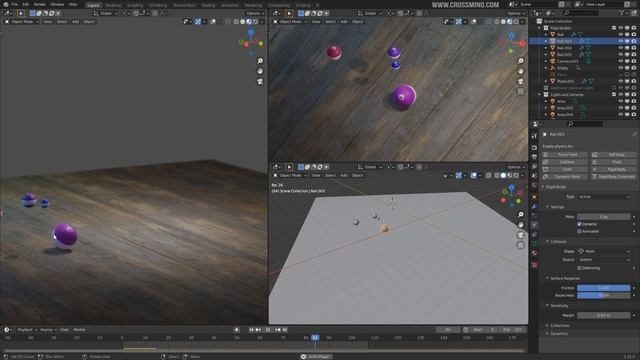Open the Edit menu
The height and width of the screenshot is (360, 640).
pos(26,4)
